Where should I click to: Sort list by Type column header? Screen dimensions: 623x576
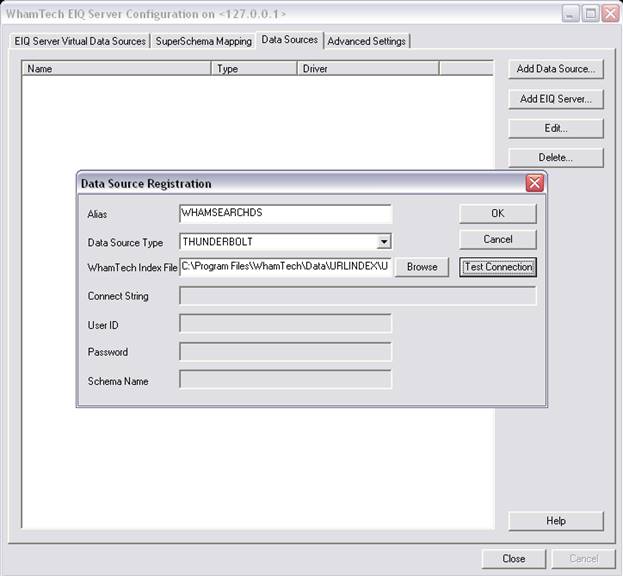254,69
